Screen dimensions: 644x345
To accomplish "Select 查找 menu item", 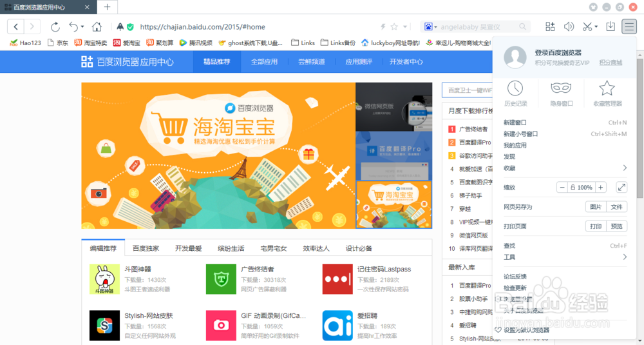I will tap(565, 246).
